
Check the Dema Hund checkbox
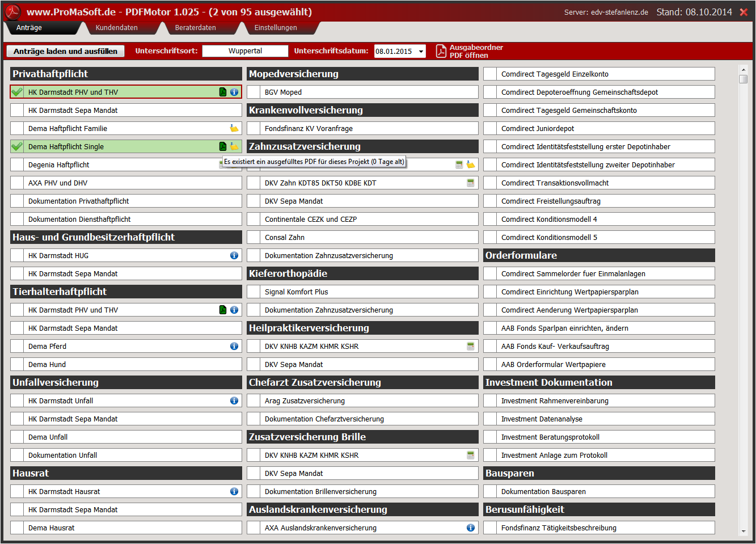point(17,364)
